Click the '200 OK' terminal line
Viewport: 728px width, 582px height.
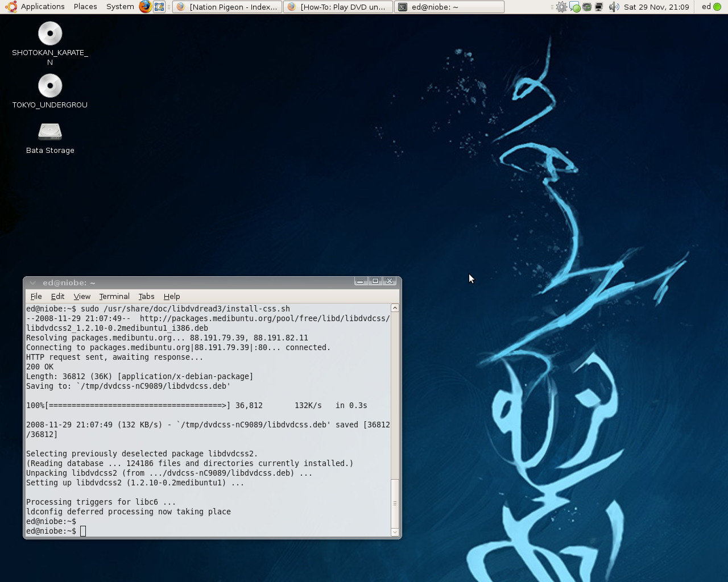40,367
